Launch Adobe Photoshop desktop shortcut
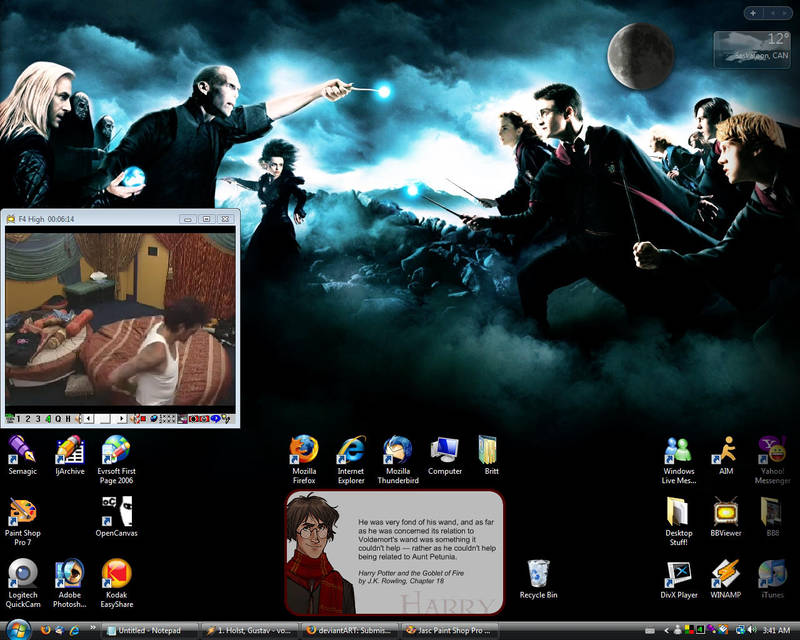 (x=69, y=583)
